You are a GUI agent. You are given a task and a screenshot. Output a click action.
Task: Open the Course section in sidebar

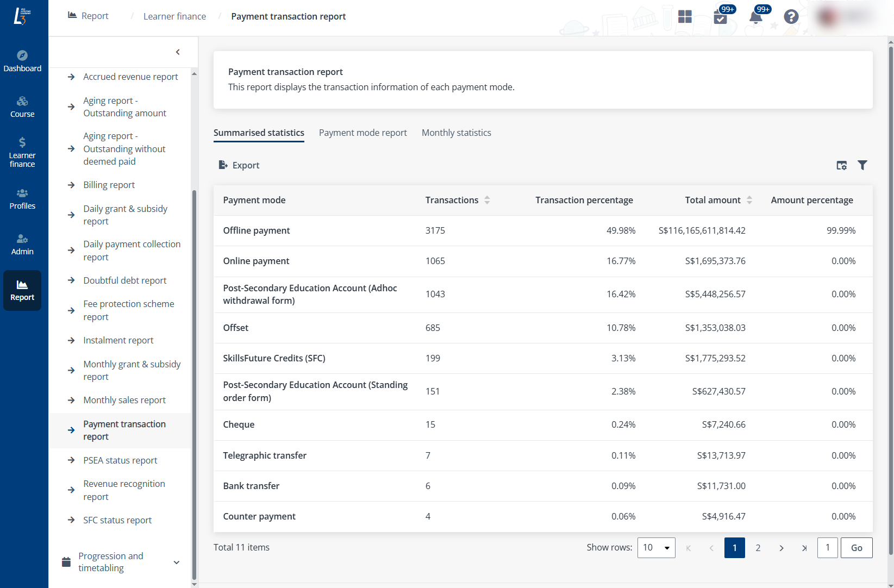pos(22,107)
